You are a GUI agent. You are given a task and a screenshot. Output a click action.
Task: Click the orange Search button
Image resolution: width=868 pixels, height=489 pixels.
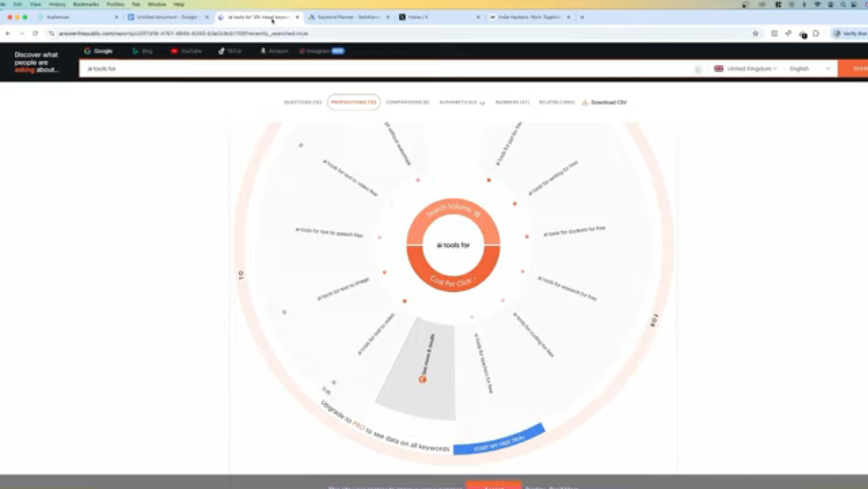[x=853, y=69]
